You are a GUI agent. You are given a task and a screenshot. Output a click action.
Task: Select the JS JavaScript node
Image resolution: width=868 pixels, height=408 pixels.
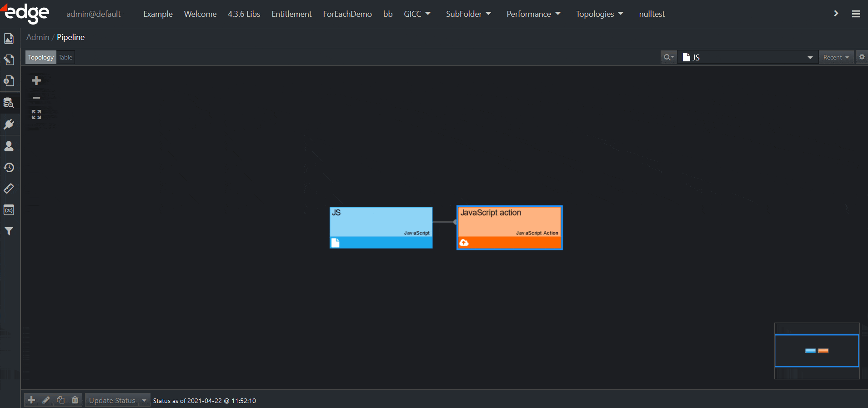tap(381, 228)
